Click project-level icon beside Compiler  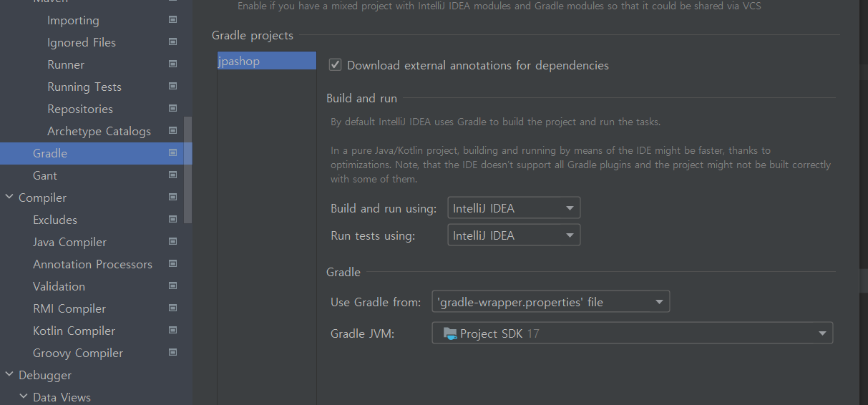point(172,197)
